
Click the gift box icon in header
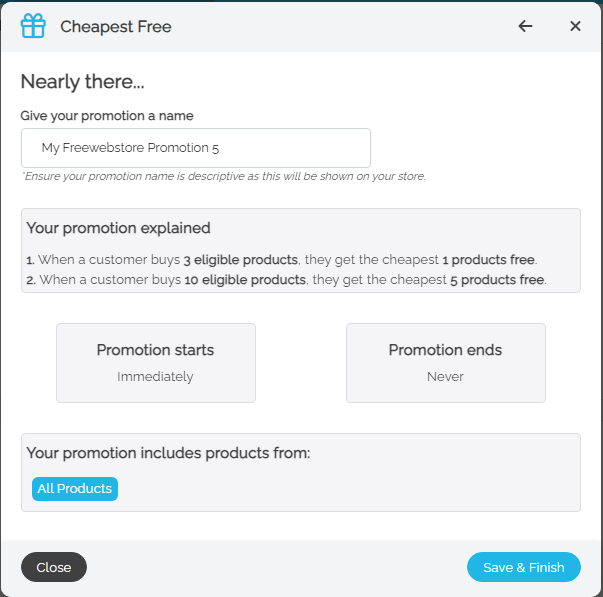click(35, 26)
